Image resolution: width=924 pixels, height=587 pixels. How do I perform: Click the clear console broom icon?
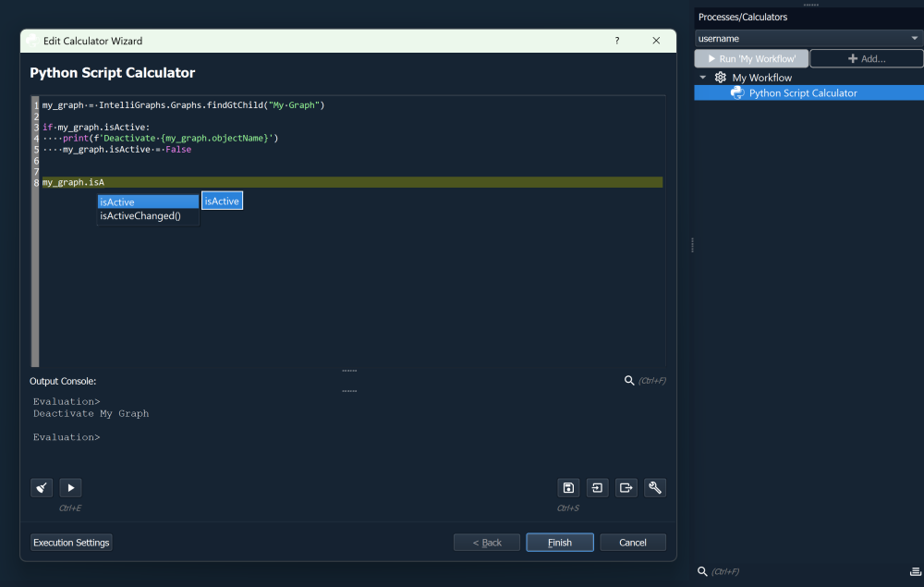click(42, 487)
